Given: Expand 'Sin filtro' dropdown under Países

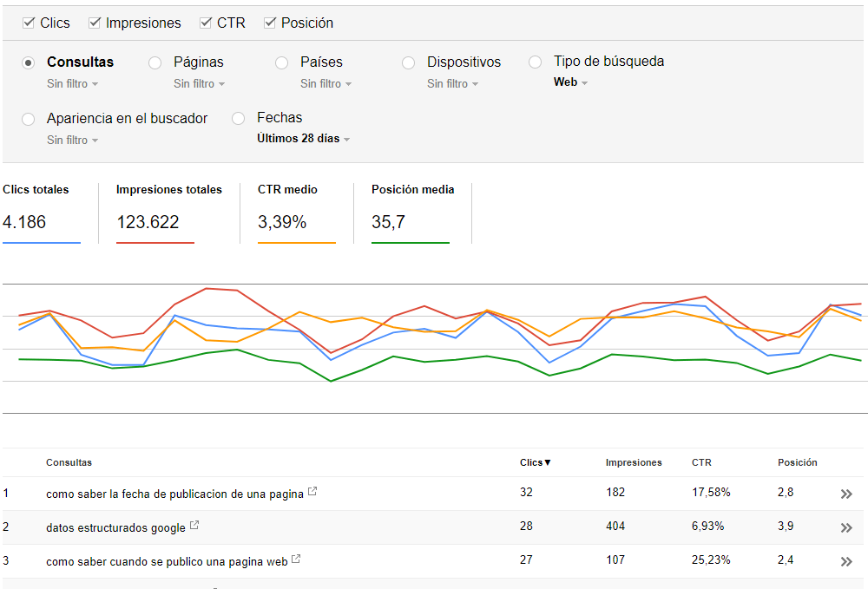Looking at the screenshot, I should click(325, 84).
